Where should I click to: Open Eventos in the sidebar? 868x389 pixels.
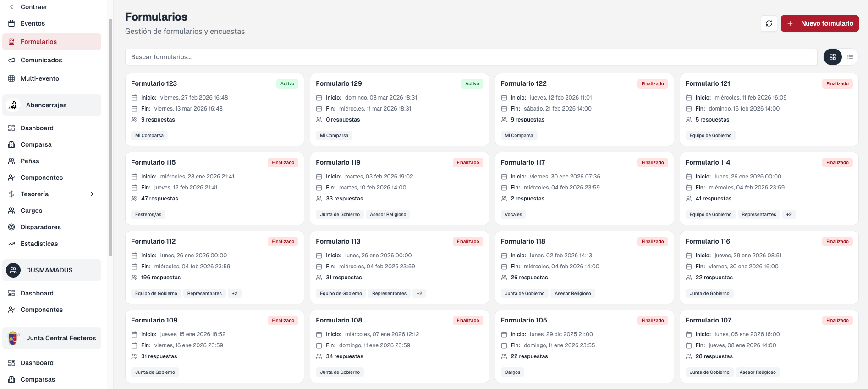[x=52, y=23]
